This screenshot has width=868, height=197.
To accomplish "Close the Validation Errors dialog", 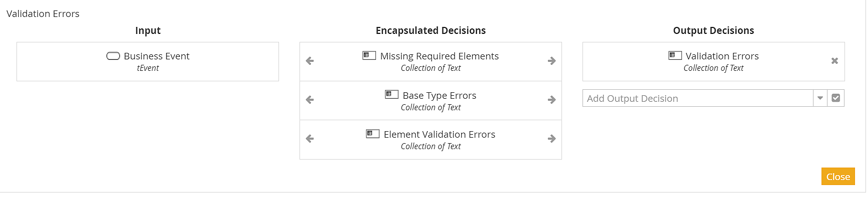I will point(838,177).
